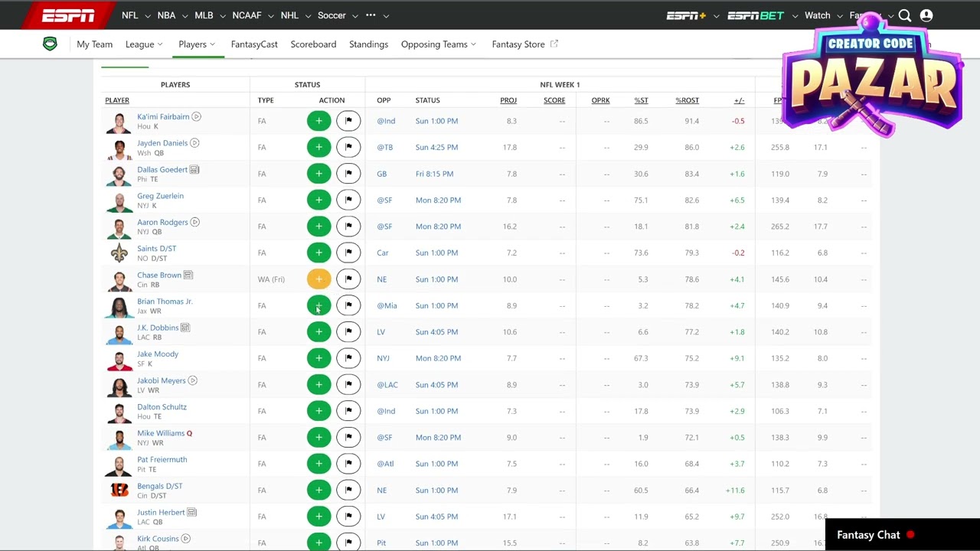
Task: Go to My Team tab
Action: [x=94, y=44]
